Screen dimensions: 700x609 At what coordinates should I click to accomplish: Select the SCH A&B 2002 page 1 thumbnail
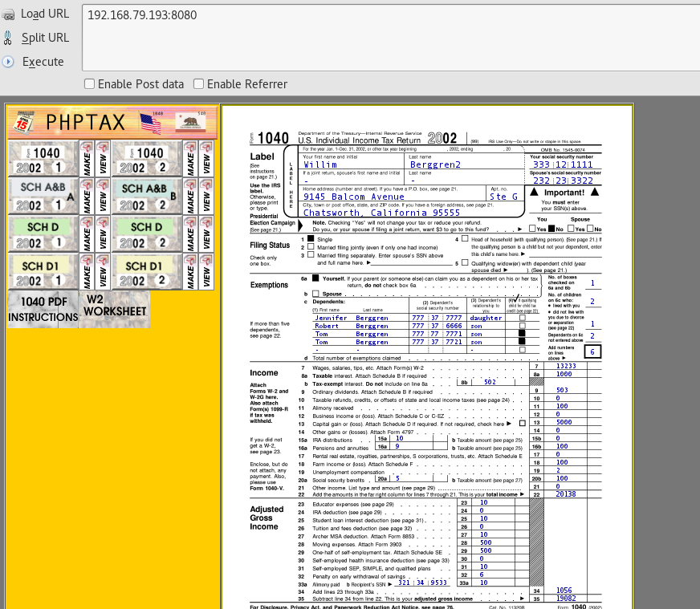click(43, 197)
